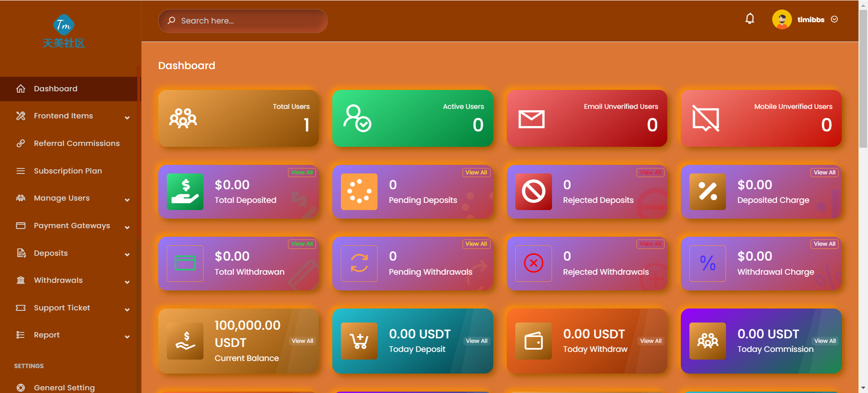Image resolution: width=868 pixels, height=393 pixels.
Task: Click the Pending Withdrawals refresh icon
Action: 359,263
